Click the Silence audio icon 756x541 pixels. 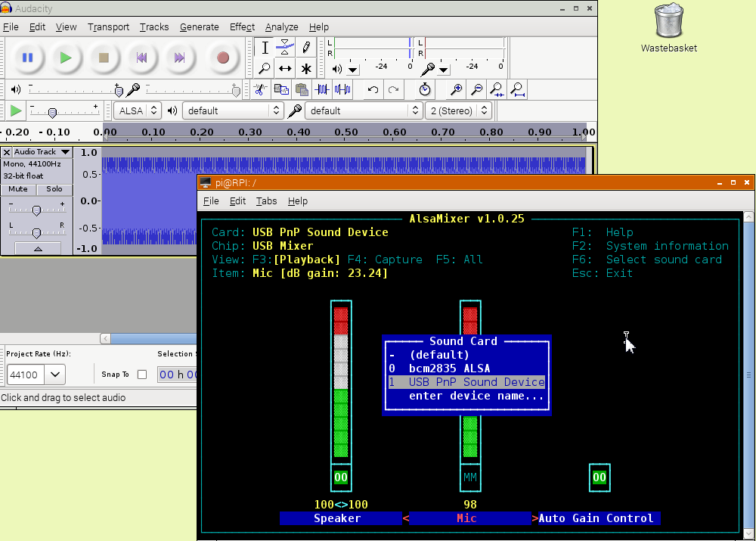(x=342, y=89)
